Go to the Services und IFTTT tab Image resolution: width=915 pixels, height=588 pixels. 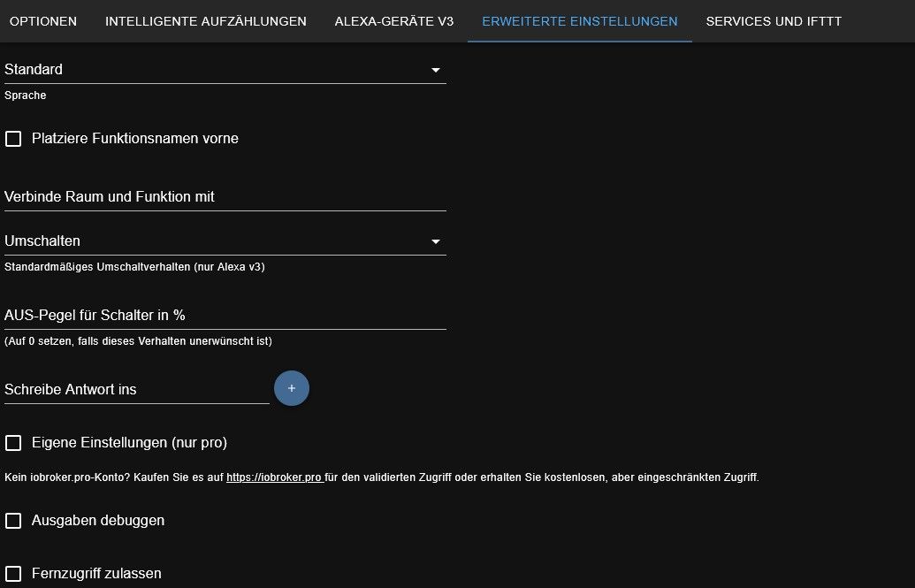click(x=774, y=21)
